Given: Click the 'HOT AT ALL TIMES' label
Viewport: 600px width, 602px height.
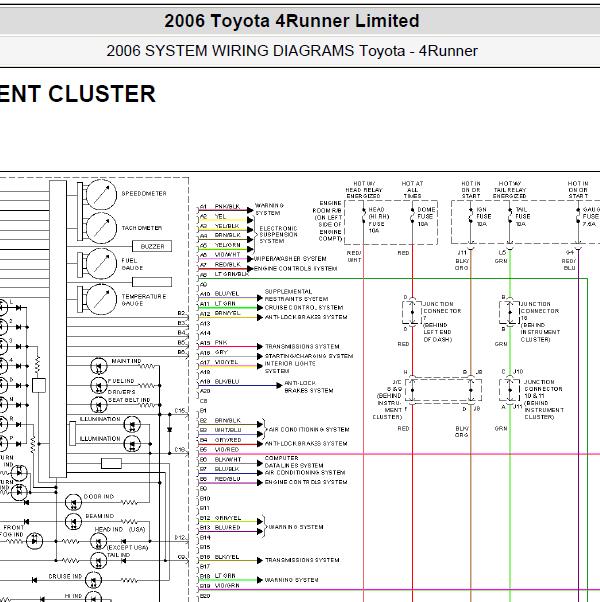Looking at the screenshot, I should point(412,190).
